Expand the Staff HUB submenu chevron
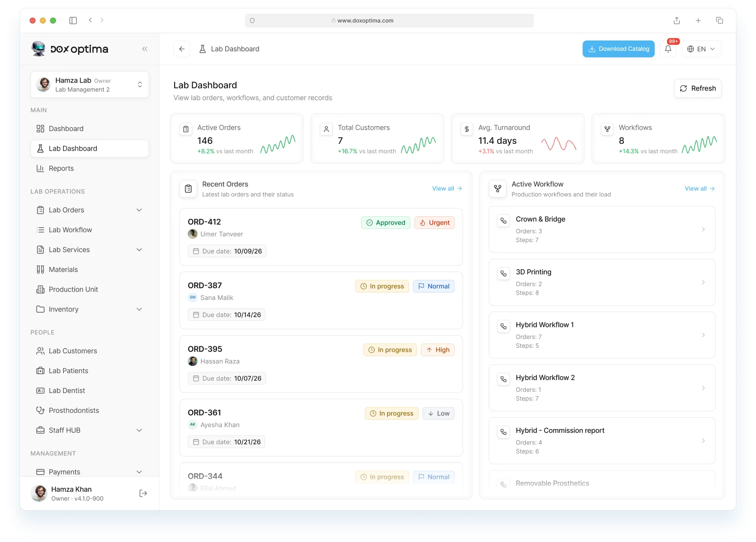The width and height of the screenshot is (756, 542). 139,430
